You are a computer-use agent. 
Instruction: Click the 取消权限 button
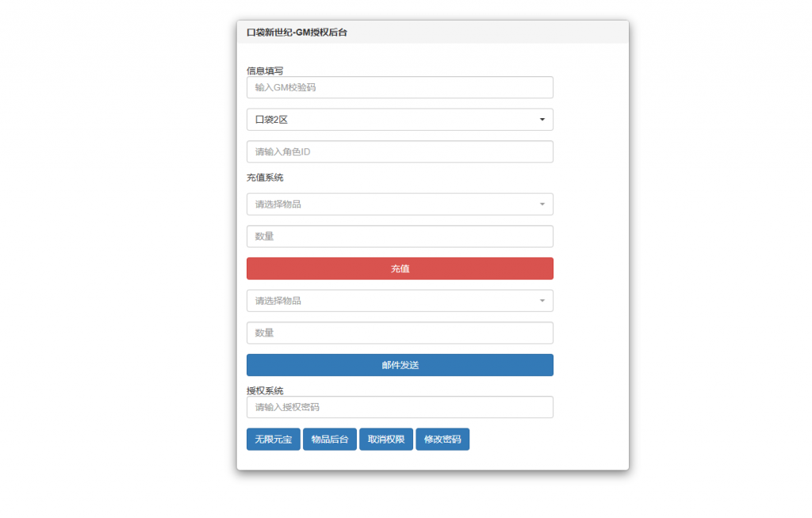(x=385, y=439)
